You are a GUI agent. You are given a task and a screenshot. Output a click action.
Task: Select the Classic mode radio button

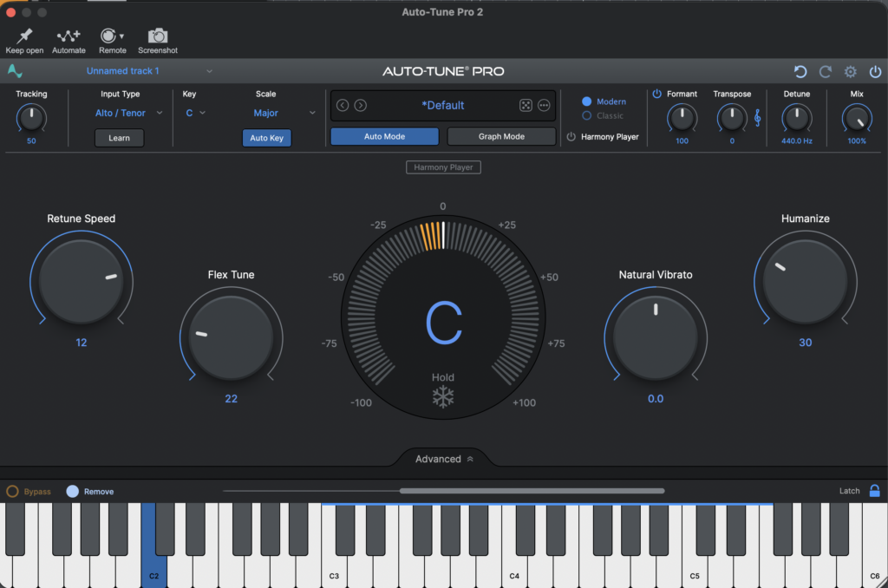(x=587, y=115)
